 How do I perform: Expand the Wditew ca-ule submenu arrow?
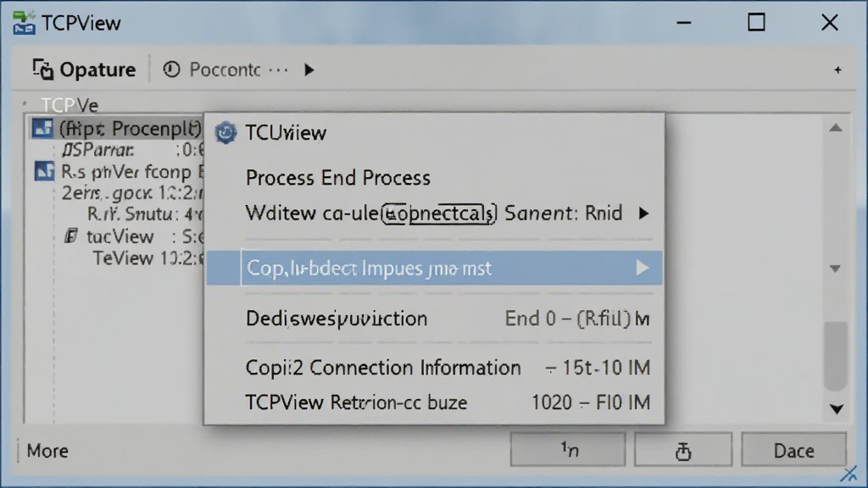(x=643, y=213)
